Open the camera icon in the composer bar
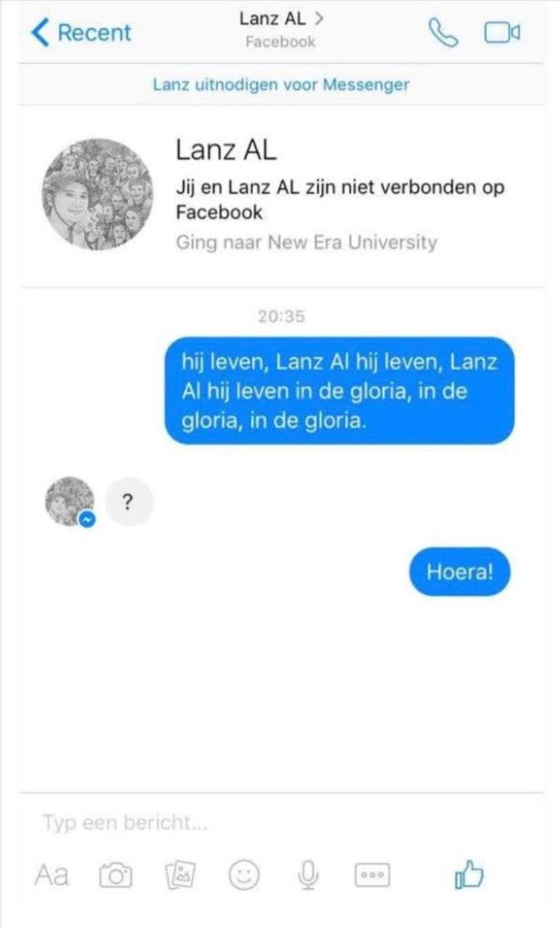 (116, 875)
